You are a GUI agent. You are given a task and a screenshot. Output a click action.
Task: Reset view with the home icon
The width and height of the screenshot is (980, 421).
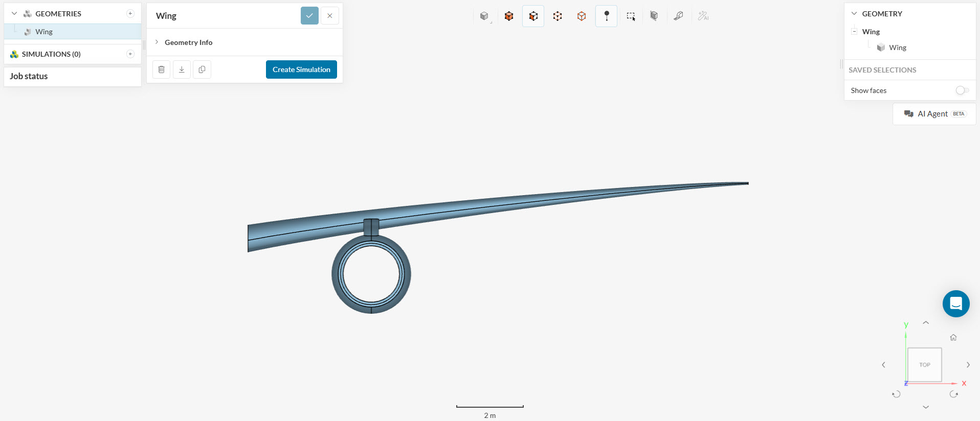[953, 337]
